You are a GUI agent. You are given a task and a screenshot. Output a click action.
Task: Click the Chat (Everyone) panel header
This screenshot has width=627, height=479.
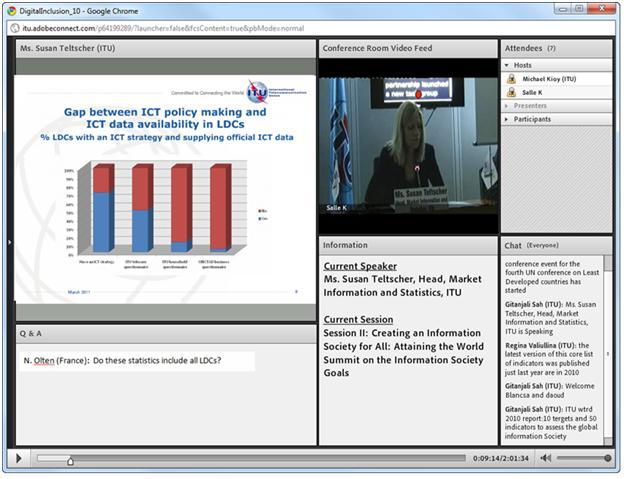pos(556,245)
